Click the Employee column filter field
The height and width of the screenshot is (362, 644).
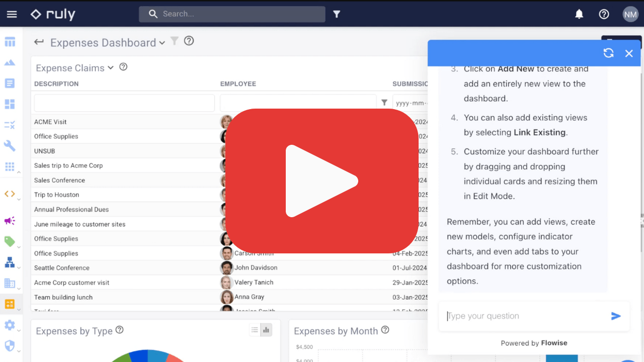(298, 103)
